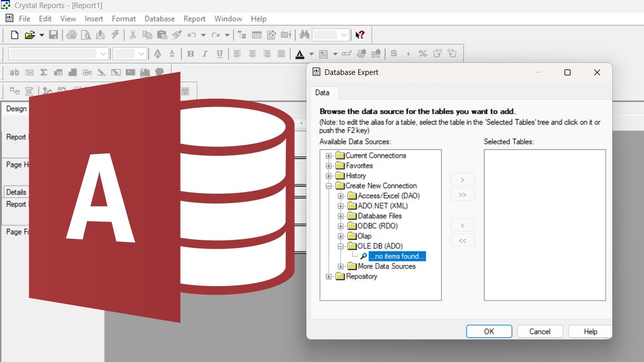Click the Export icon
Viewport: 644px width, 362px height.
tap(100, 35)
